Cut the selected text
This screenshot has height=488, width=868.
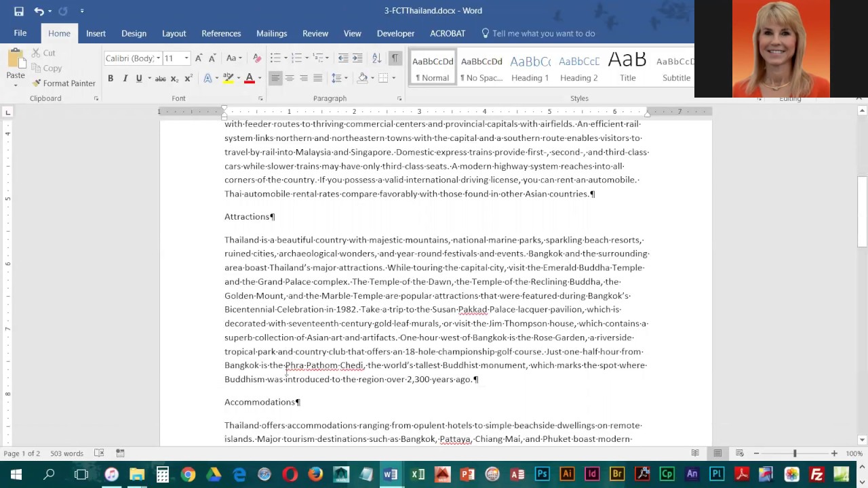click(43, 53)
